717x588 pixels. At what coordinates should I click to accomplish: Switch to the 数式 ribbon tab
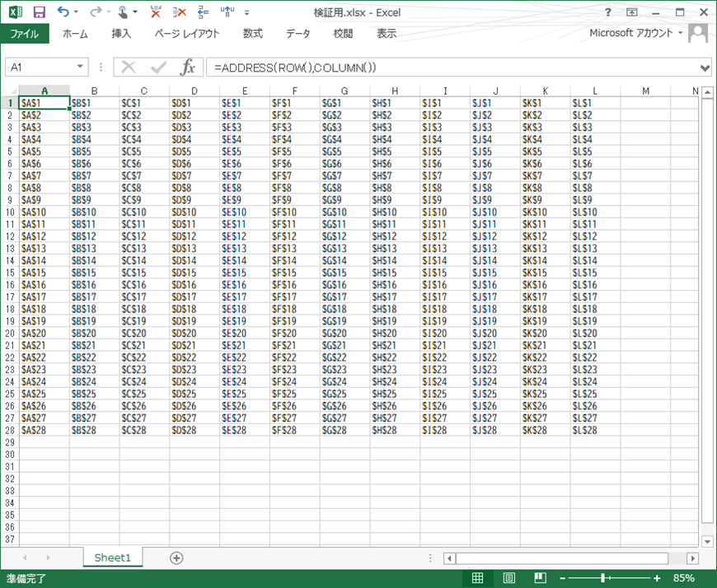pos(252,33)
